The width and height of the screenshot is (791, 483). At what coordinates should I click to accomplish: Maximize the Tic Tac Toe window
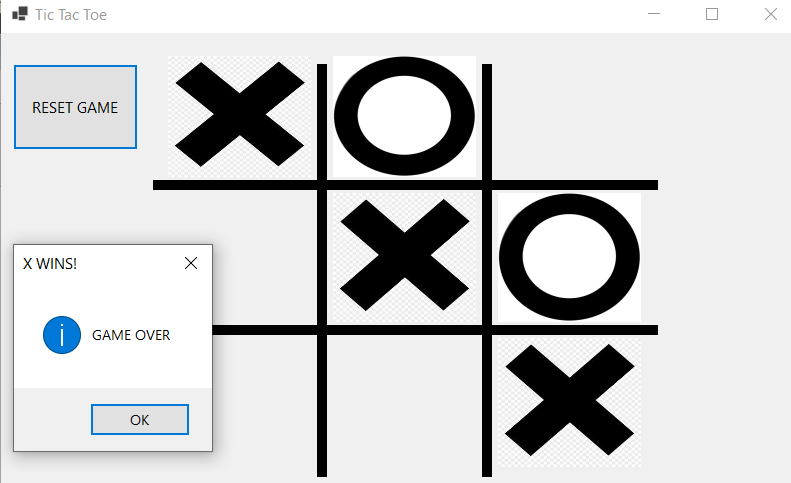(x=712, y=14)
